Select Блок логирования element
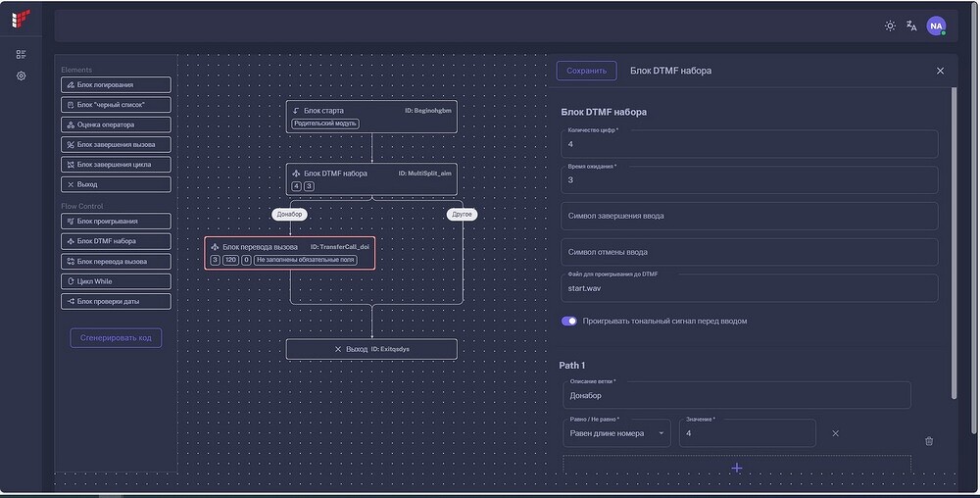The height and width of the screenshot is (498, 980). click(x=117, y=85)
